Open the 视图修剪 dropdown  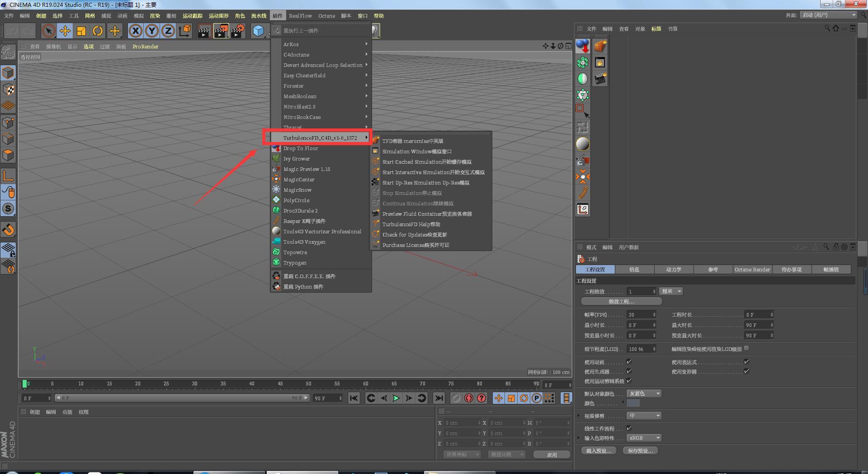(x=644, y=416)
